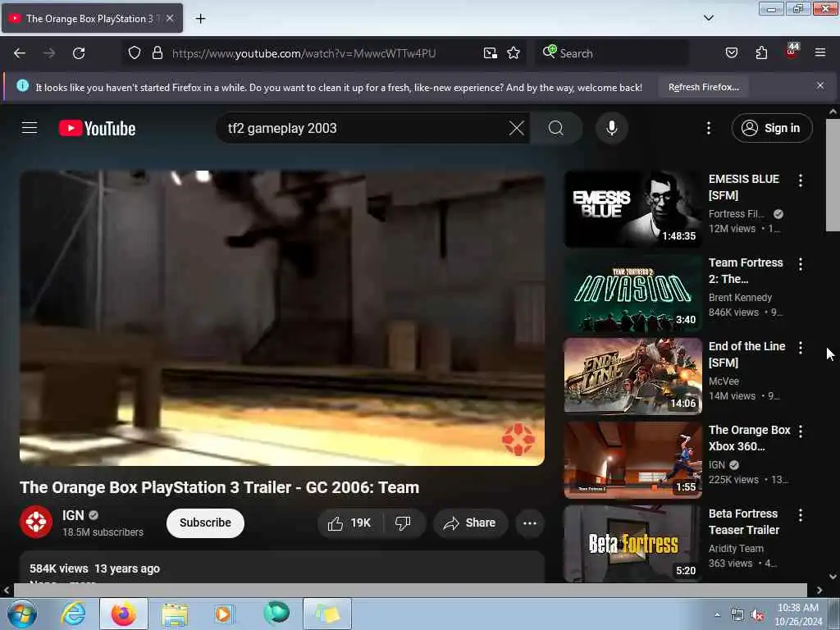840x630 pixels.
Task: Open Windows Explorer from the taskbar
Action: coord(175,614)
